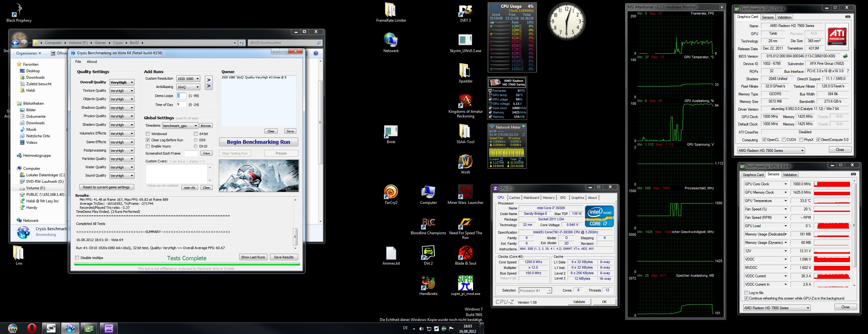Open the Animes.txt file icon
The height and width of the screenshot is (334, 868).
[391, 255]
